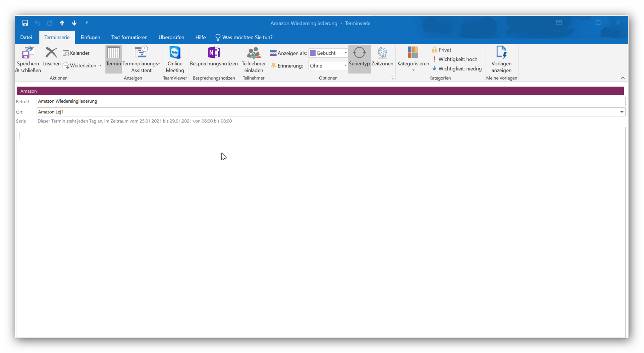
Task: Switch to the Einfügen tab
Action: coord(90,37)
